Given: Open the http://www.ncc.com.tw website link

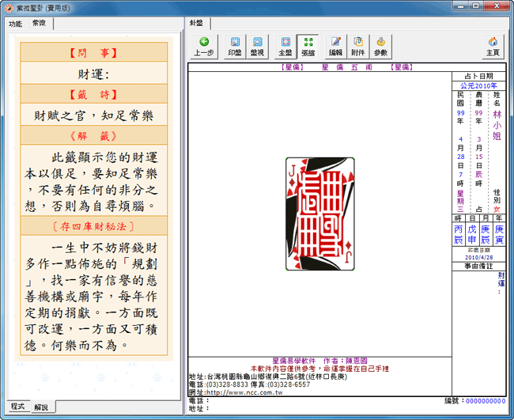Looking at the screenshot, I should point(244,392).
